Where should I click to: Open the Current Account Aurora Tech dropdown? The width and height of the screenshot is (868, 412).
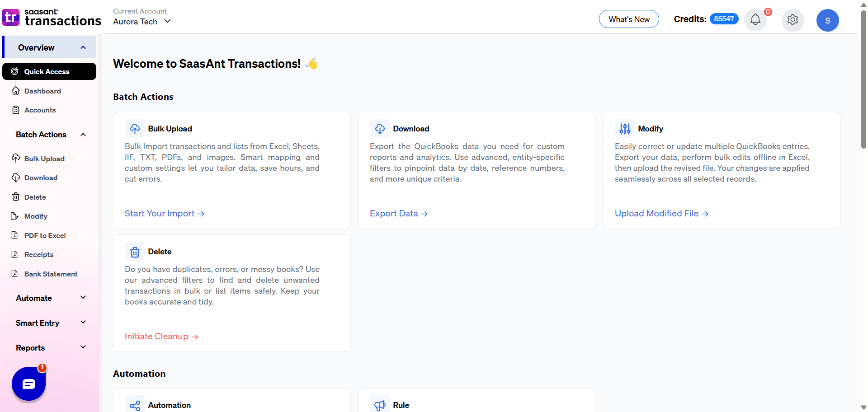coord(142,21)
